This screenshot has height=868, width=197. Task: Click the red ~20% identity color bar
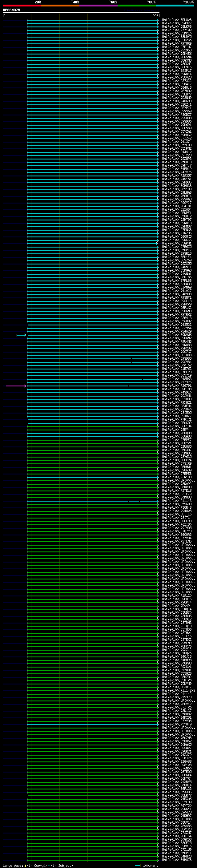point(22,6)
